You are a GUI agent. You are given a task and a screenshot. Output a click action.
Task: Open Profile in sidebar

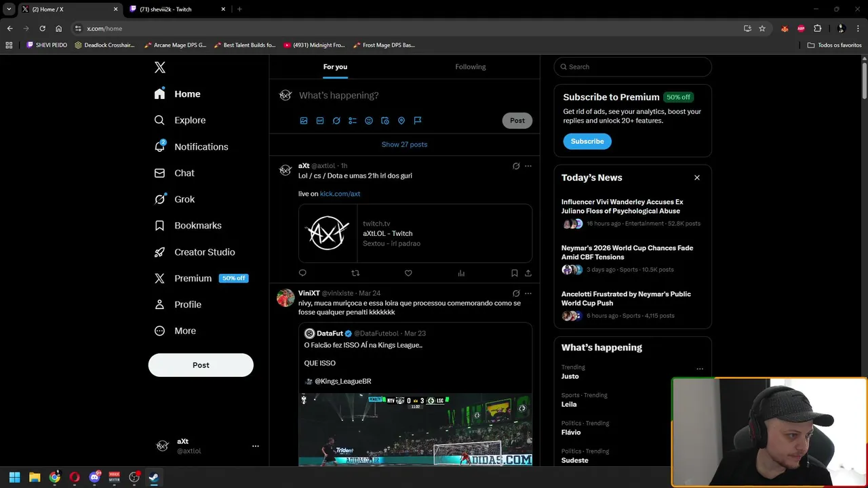tap(178, 305)
